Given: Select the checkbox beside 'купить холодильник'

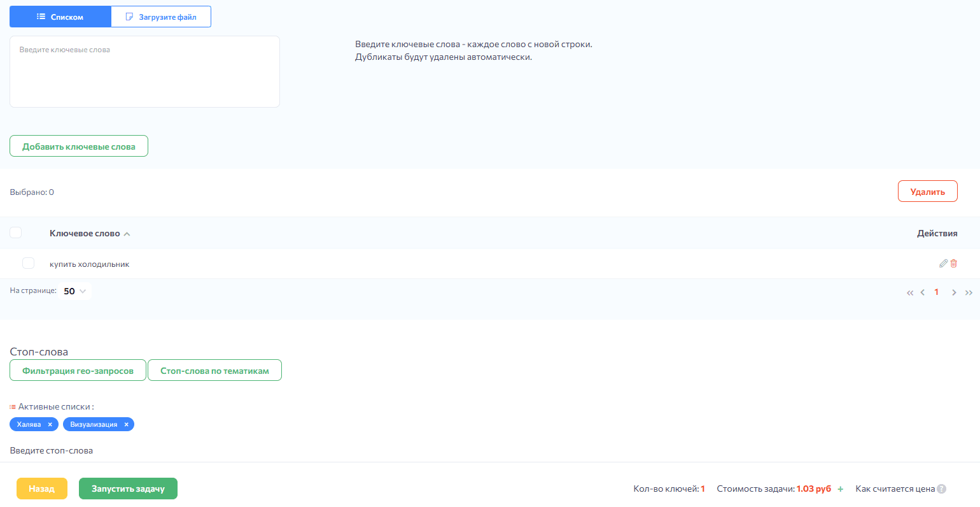Looking at the screenshot, I should click(x=28, y=262).
